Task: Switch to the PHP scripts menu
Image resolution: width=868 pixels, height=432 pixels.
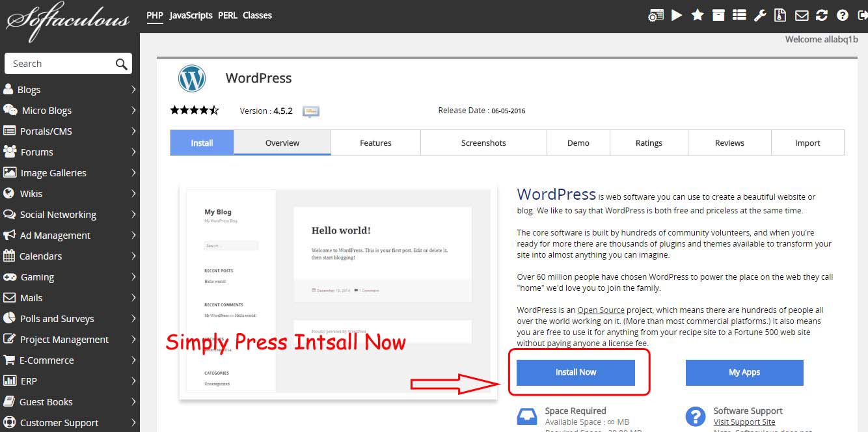Action: [x=155, y=15]
